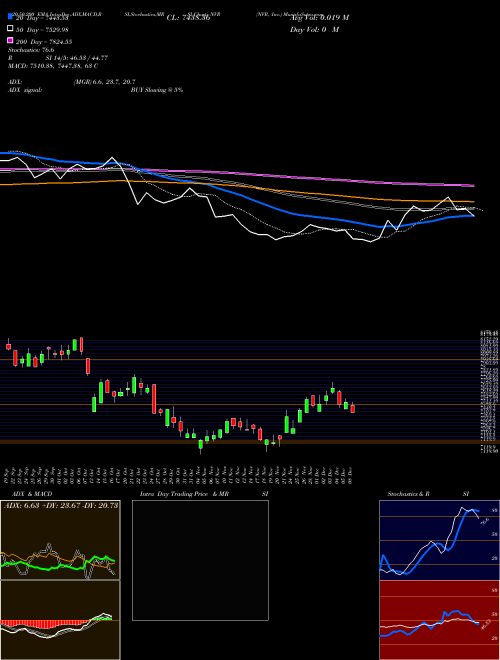
Task: Click the '(MGR) 6.6, 23.7, 20.7' ADX values
Action: coord(104,82)
